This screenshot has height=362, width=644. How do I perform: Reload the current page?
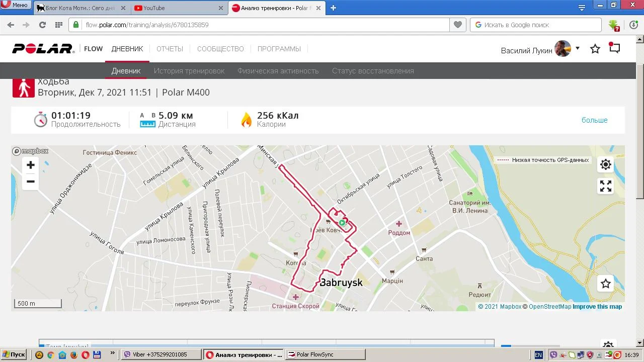pyautogui.click(x=42, y=25)
